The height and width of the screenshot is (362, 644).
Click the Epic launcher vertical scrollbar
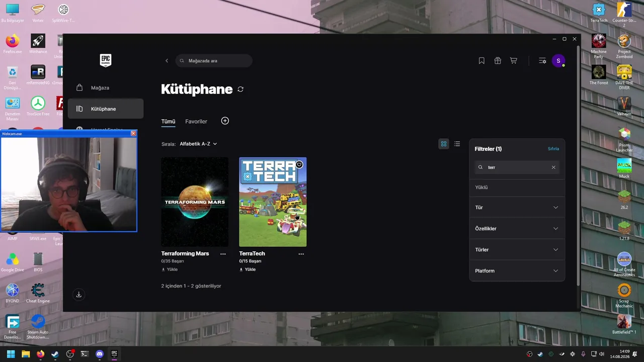click(x=578, y=166)
